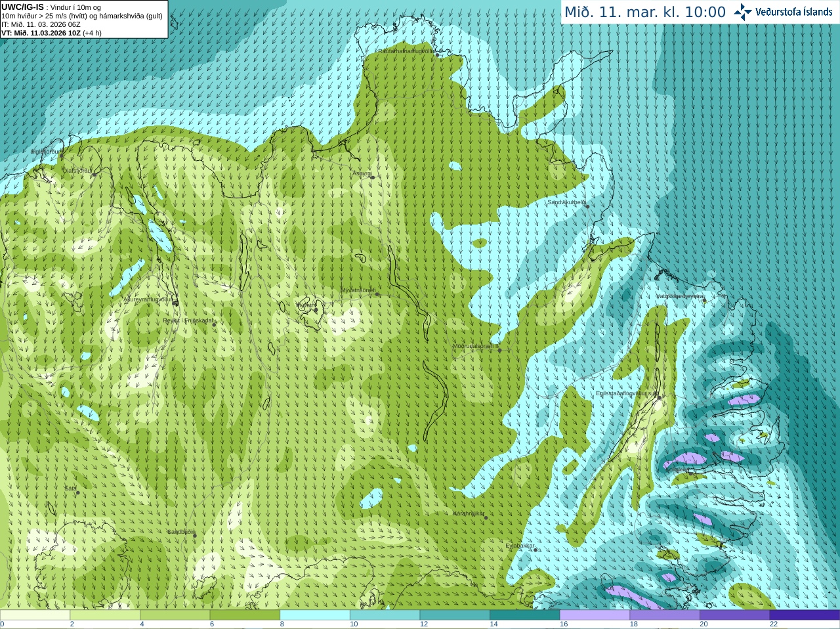840x629 pixels.
Task: Click the Akureyrarflugvöllur station label
Action: pyautogui.click(x=148, y=299)
